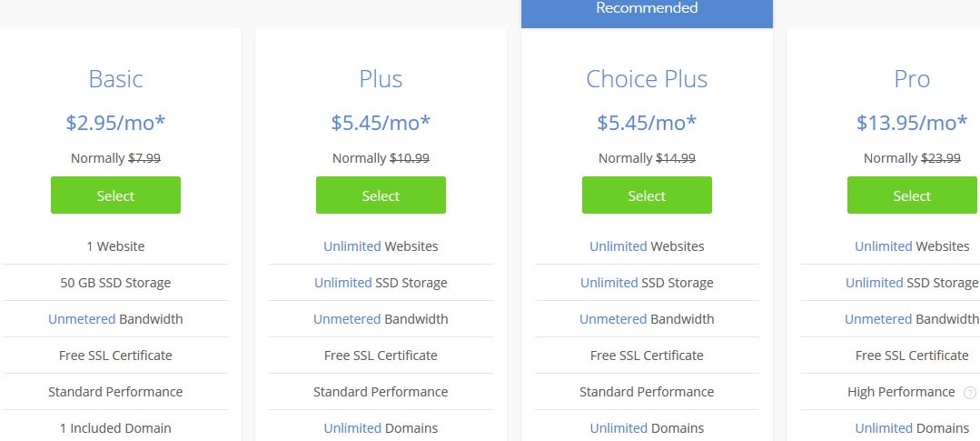980x441 pixels.
Task: Click Unlimited Domains under Pro plan
Action: pyautogui.click(x=912, y=428)
